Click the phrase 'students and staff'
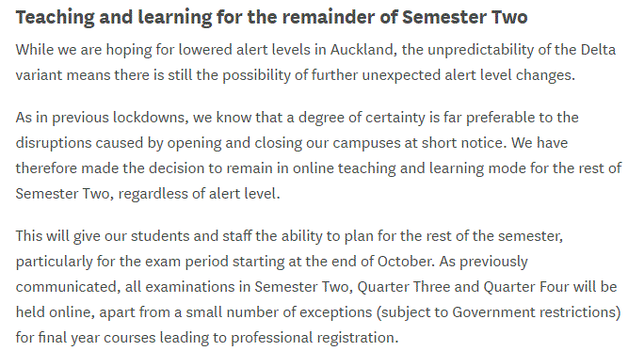Screen dimensions: 644x351 [191, 236]
